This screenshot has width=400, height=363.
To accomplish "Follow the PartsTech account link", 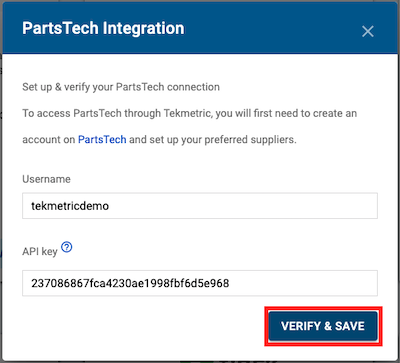I will click(x=102, y=139).
